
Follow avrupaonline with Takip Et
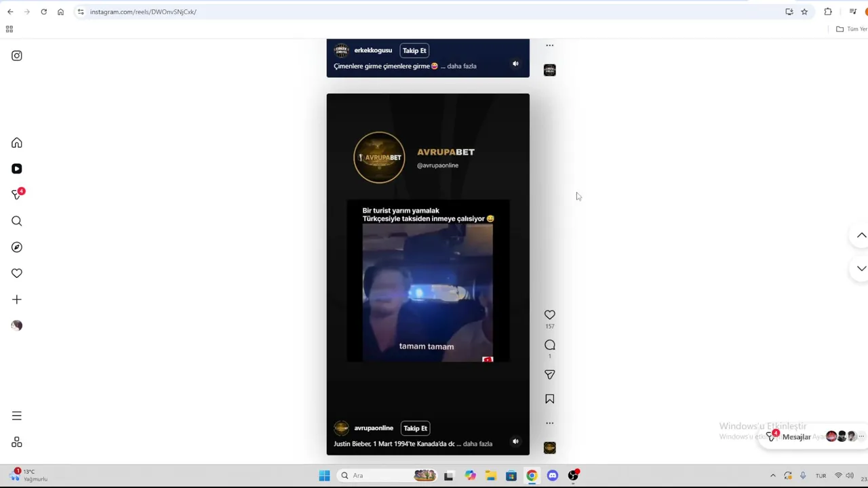[x=415, y=428]
